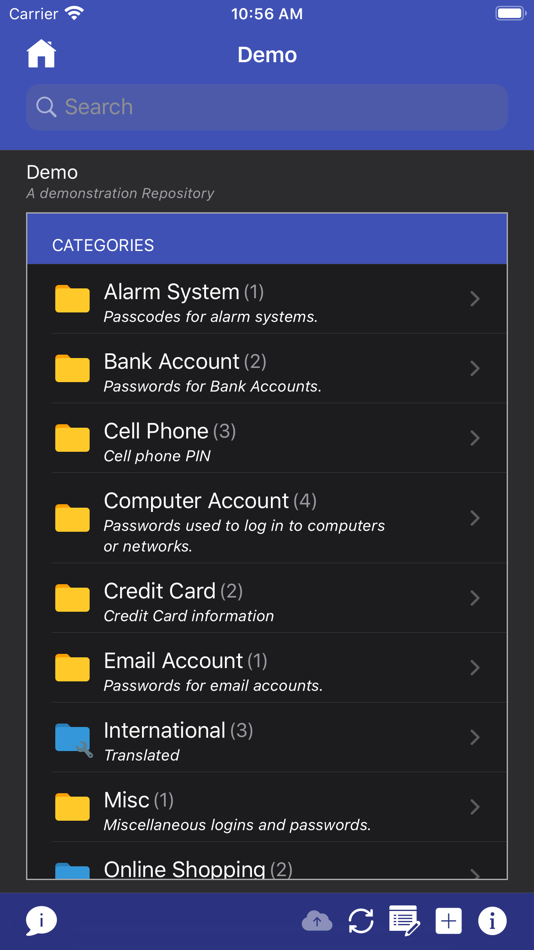The width and height of the screenshot is (534, 950).
Task: Click the Computer Account folder icon
Action: point(72,518)
